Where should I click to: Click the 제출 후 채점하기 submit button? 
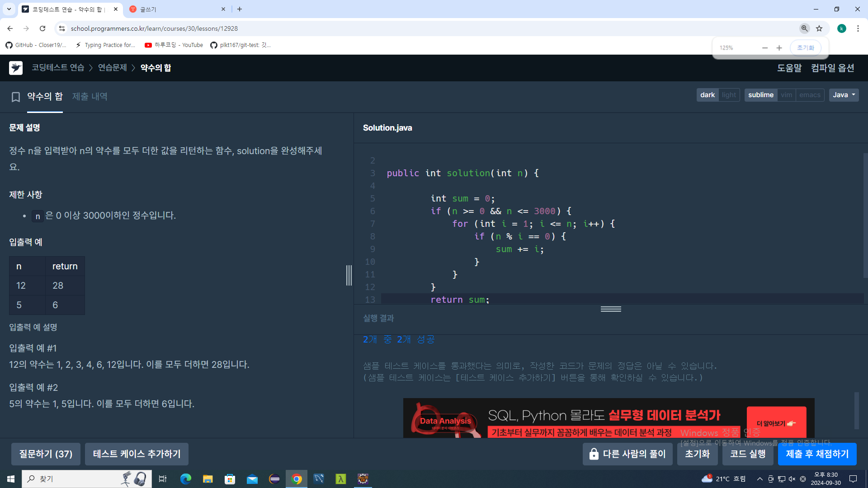pyautogui.click(x=817, y=454)
